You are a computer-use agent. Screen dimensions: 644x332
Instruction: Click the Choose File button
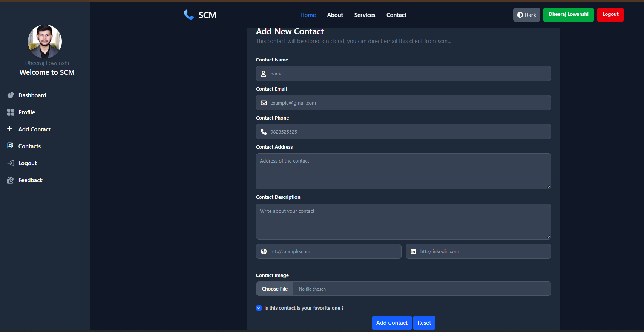(274, 289)
